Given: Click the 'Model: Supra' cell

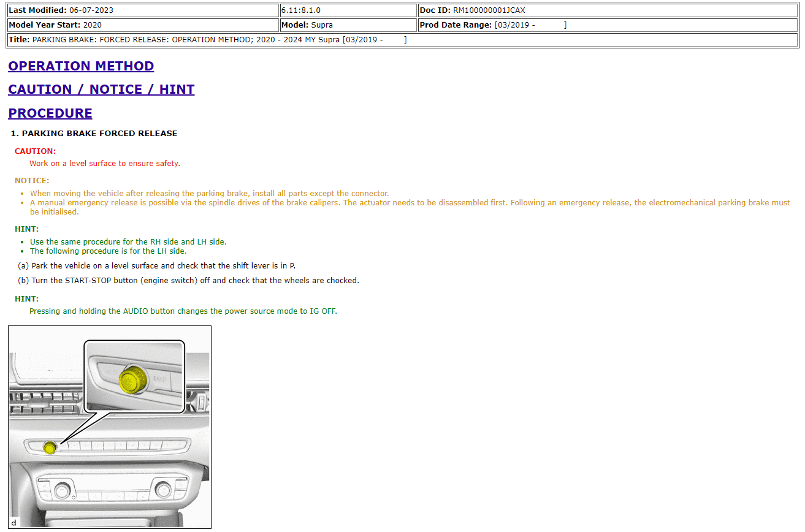Looking at the screenshot, I should [348, 25].
